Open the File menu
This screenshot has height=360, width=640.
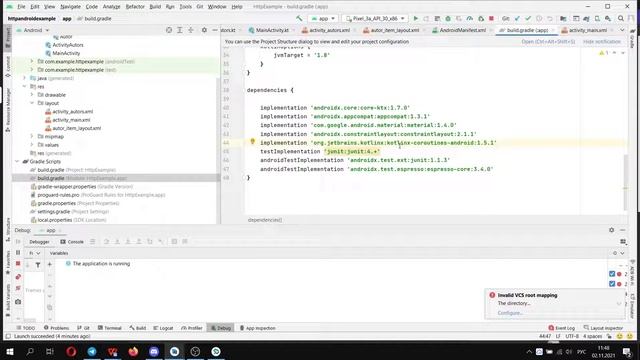(x=21, y=7)
